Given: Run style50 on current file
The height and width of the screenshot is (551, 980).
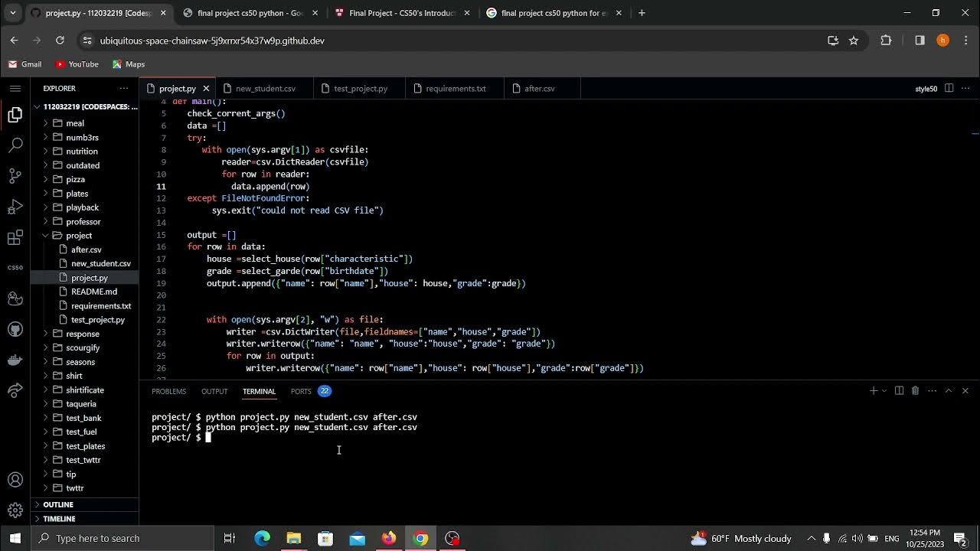Looking at the screenshot, I should [x=926, y=89].
